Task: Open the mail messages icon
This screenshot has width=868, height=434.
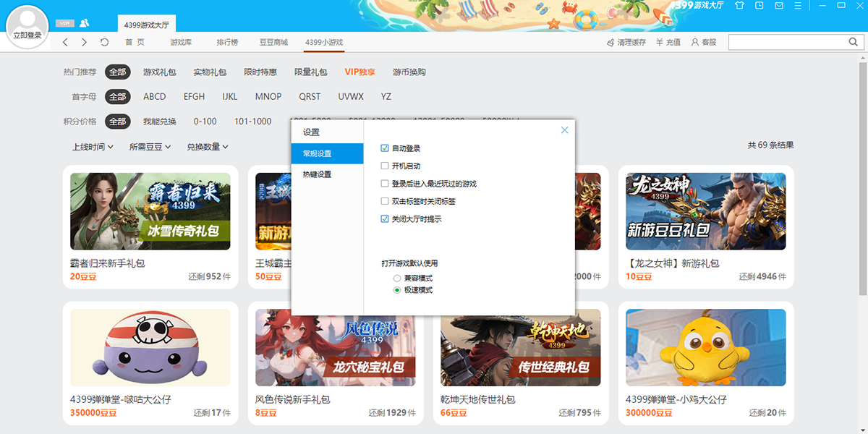Action: coord(779,5)
